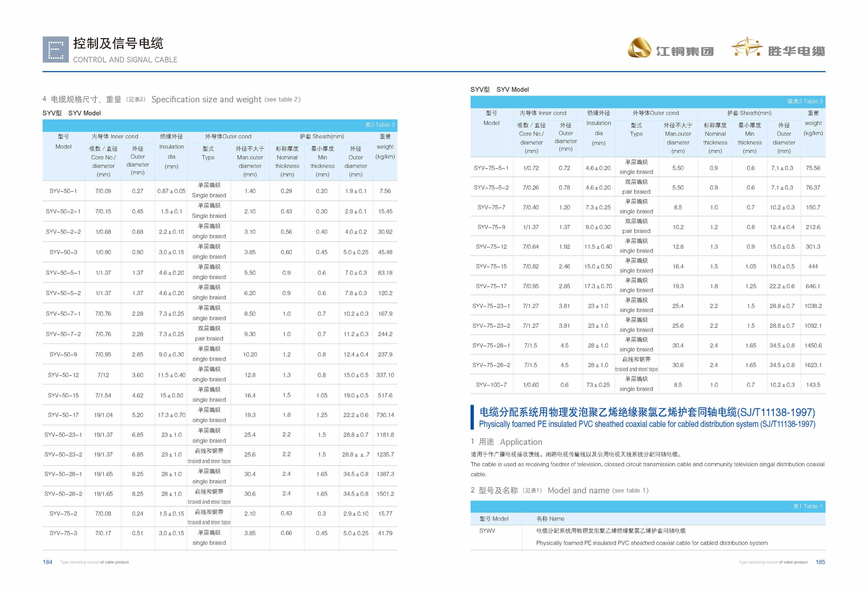Select the SYV-50-12 model cell

(x=63, y=375)
